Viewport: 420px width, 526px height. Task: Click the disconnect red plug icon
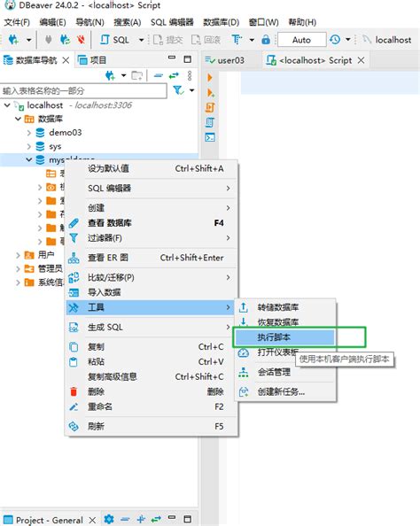[x=81, y=40]
